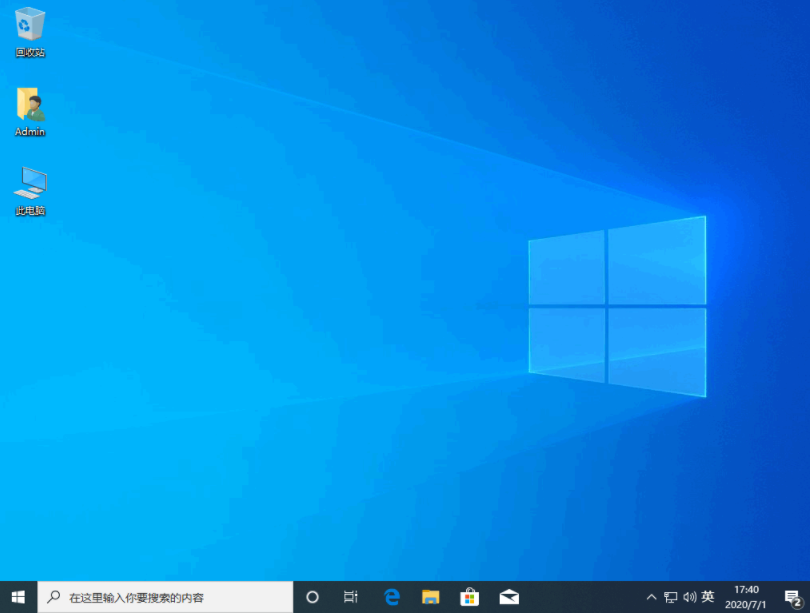This screenshot has height=614, width=810.
Task: Open Action Center with 2 notifications
Action: [x=795, y=597]
